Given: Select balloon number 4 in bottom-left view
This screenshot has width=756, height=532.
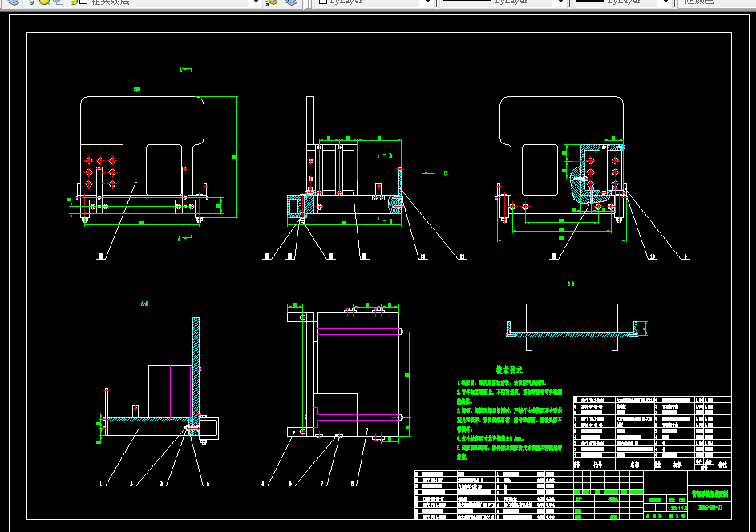Looking at the screenshot, I should 208,483.
